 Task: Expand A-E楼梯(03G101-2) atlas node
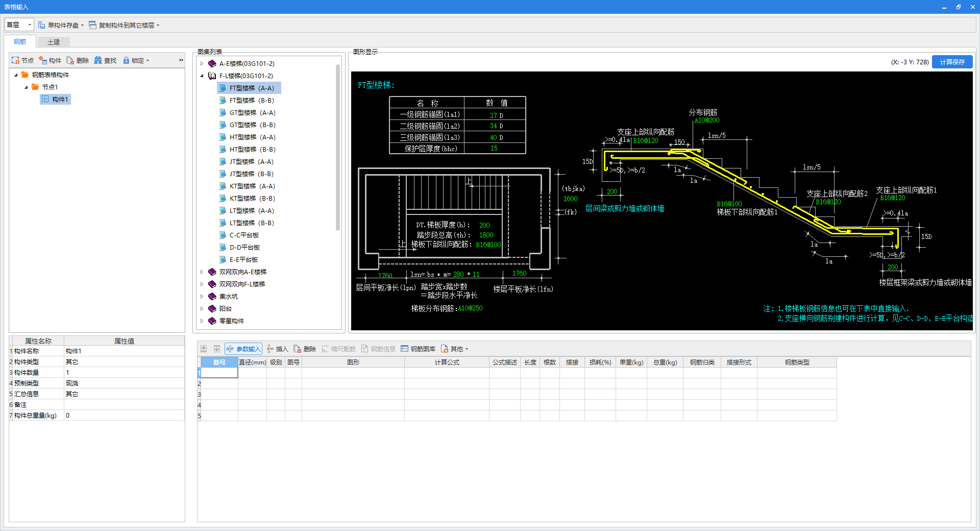pos(202,64)
